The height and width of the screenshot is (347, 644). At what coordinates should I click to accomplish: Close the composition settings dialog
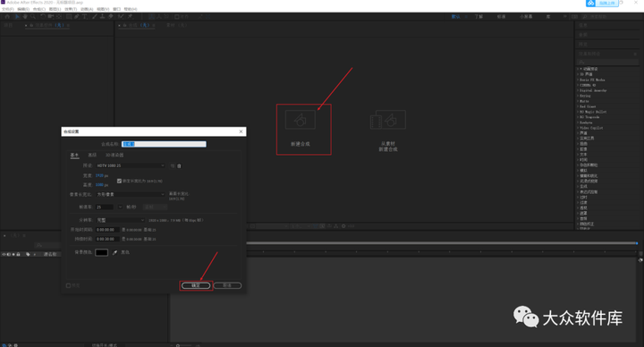[x=241, y=131]
